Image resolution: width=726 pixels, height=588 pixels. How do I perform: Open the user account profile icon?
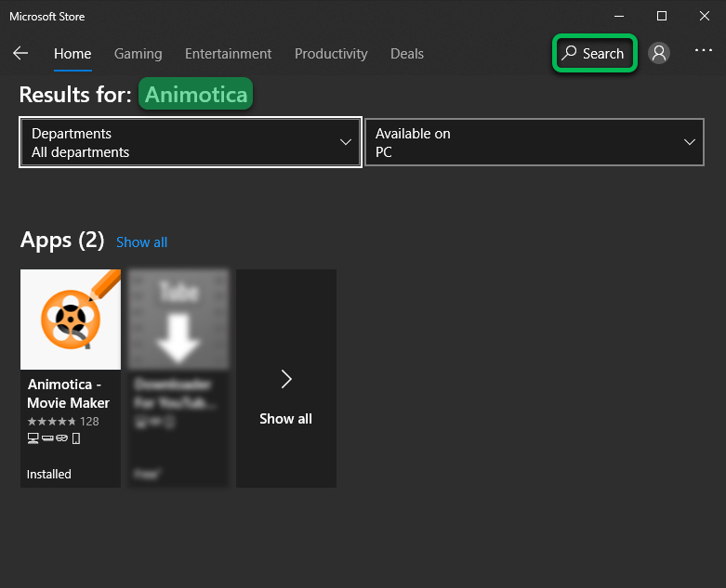click(659, 53)
